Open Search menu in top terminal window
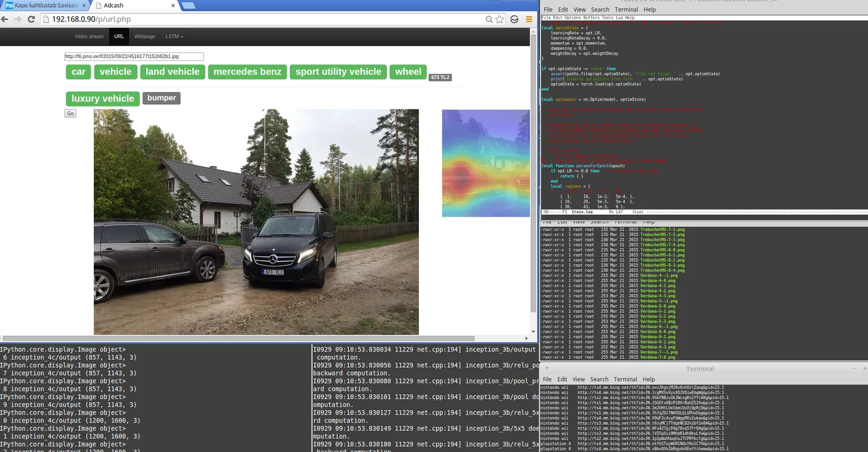This screenshot has width=868, height=452. (x=600, y=10)
